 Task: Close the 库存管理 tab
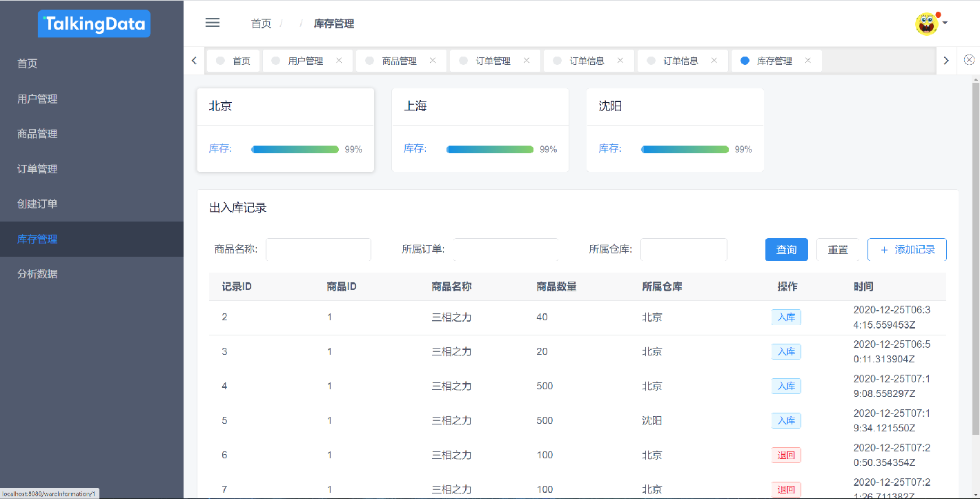click(808, 60)
